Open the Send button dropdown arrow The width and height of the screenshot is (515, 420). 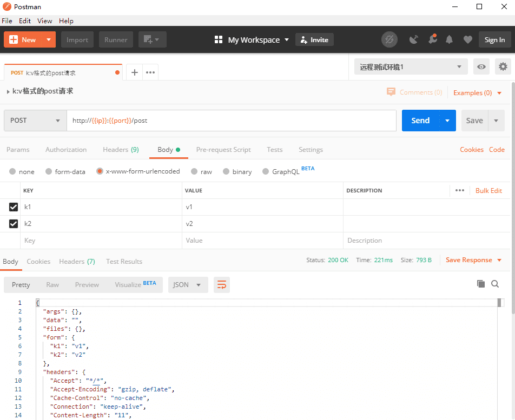447,121
